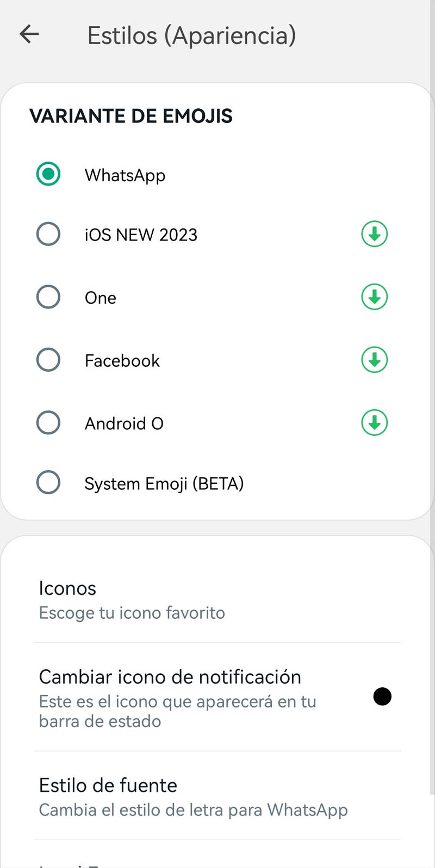Choose the One emoji variant radio button
This screenshot has height=868, width=435.
point(48,297)
